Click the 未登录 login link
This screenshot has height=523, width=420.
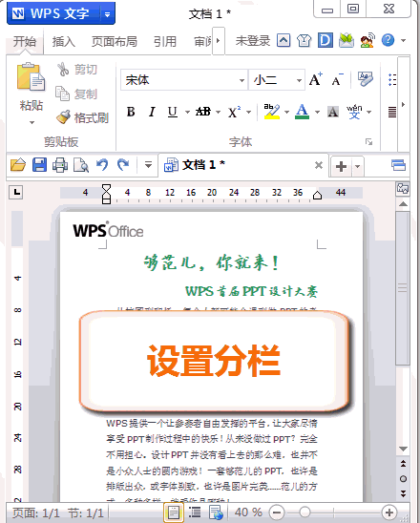point(253,41)
